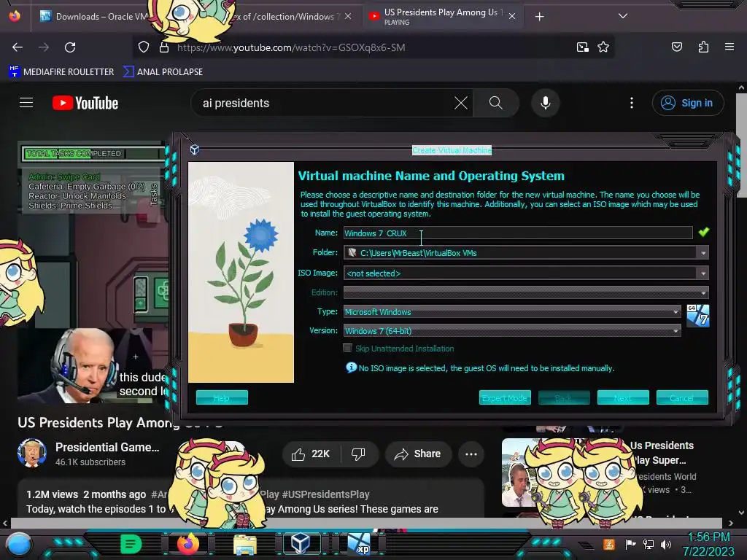The image size is (747, 560).
Task: Click the horizontal scrollbar at page bottom
Action: coord(366,523)
